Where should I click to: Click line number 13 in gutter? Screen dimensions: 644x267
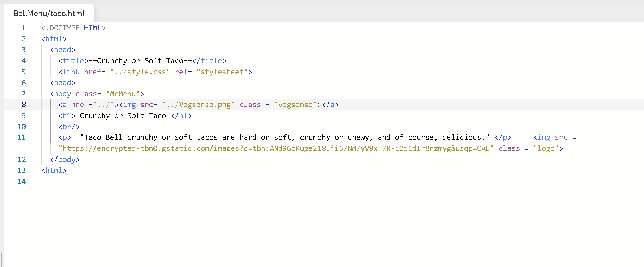pos(22,170)
